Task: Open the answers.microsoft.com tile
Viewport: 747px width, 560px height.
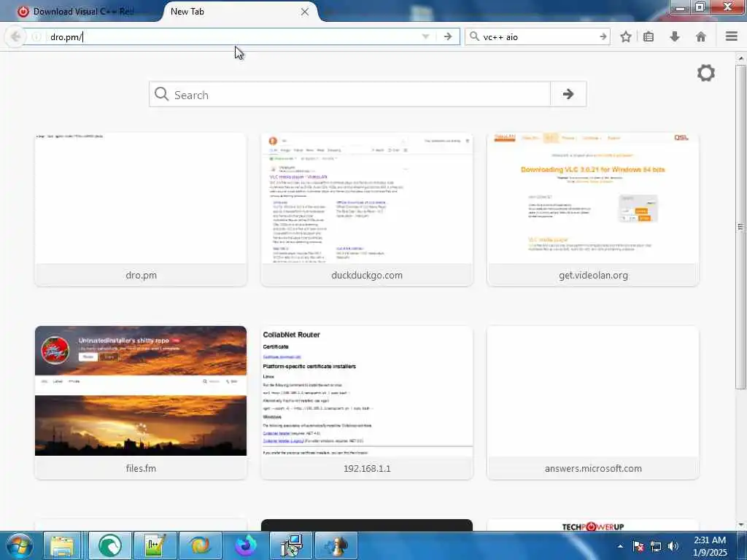Action: [593, 402]
